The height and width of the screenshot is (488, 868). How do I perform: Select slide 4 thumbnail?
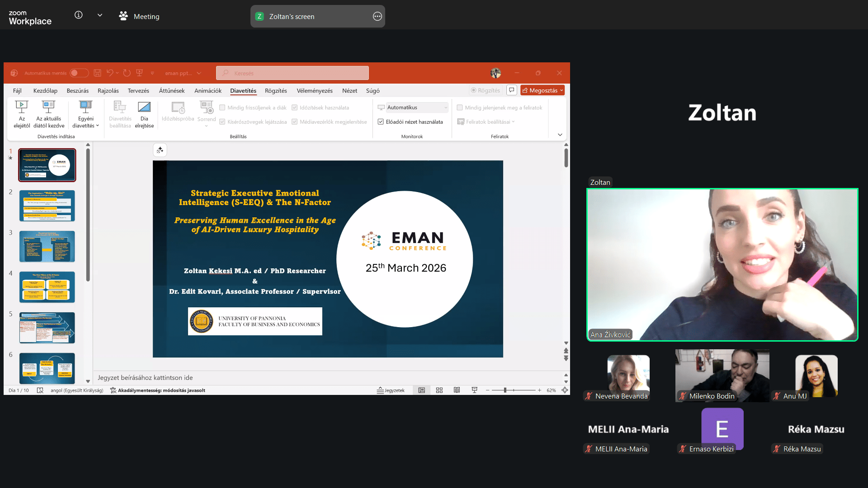[x=47, y=287]
